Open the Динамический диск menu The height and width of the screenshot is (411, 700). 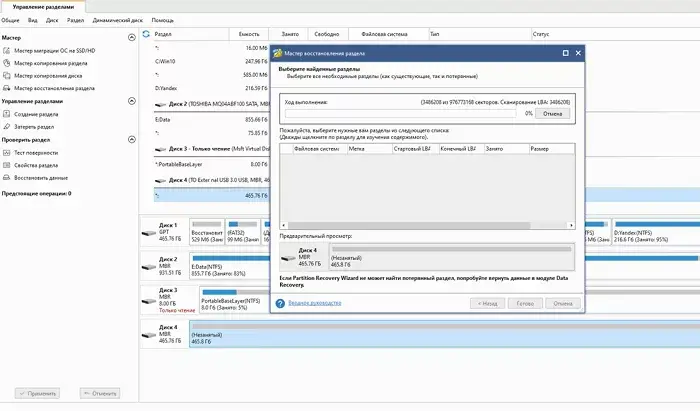coord(116,20)
